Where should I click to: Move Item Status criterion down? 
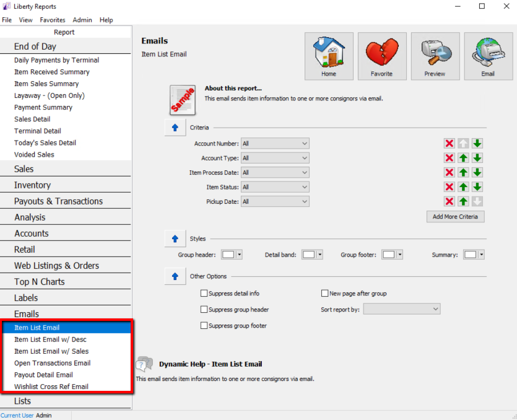coord(477,187)
